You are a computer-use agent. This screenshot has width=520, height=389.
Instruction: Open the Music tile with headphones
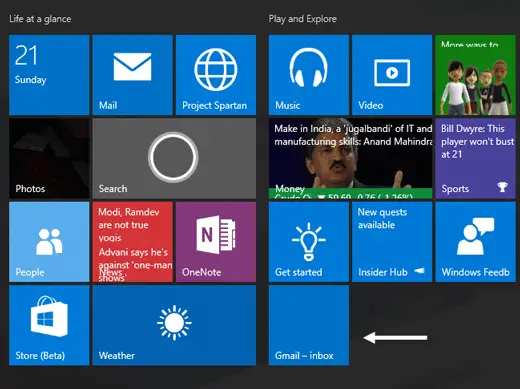(309, 75)
